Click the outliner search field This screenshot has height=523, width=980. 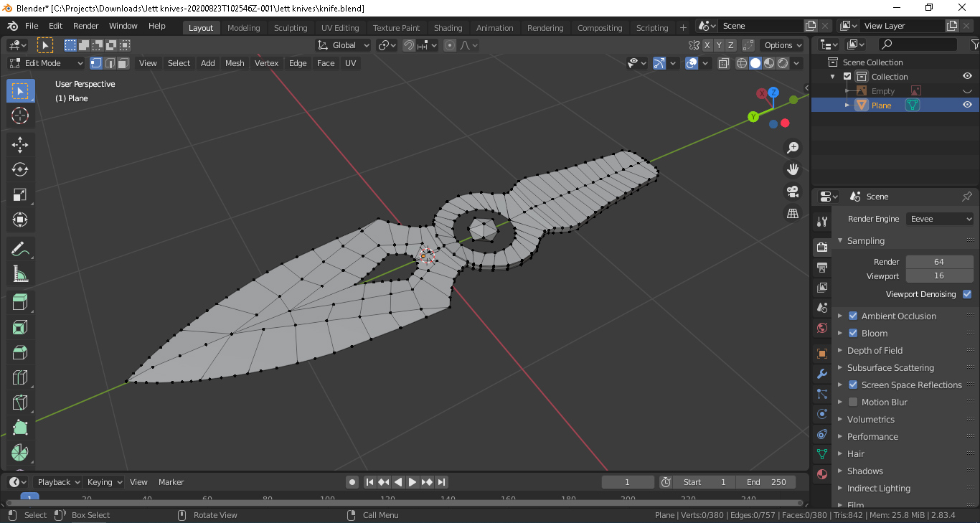pos(918,44)
